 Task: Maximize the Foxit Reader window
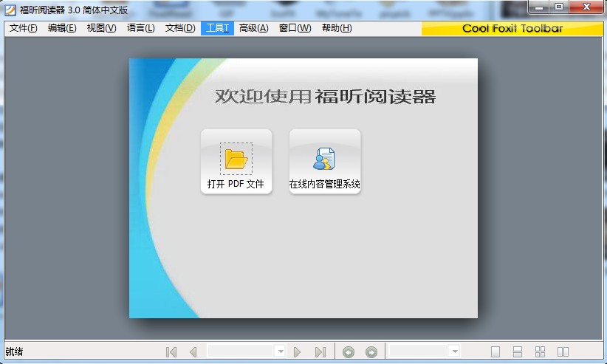pyautogui.click(x=559, y=7)
